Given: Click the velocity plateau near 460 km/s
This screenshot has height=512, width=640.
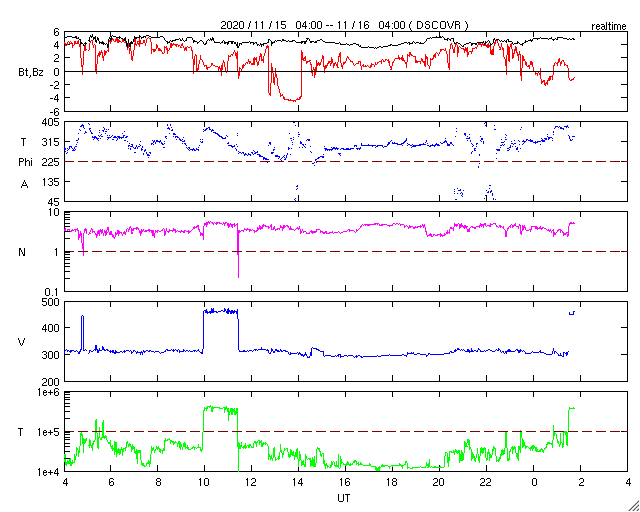Looking at the screenshot, I should pyautogui.click(x=220, y=312).
